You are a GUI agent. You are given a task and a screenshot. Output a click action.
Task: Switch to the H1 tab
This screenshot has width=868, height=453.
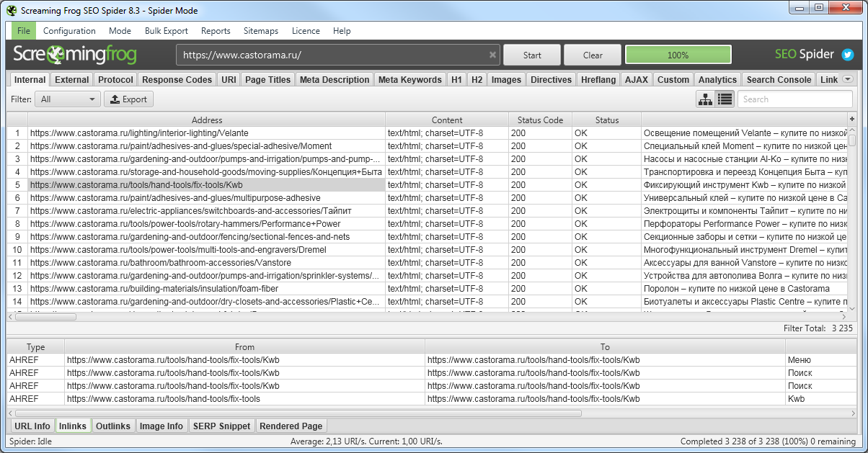click(x=456, y=80)
